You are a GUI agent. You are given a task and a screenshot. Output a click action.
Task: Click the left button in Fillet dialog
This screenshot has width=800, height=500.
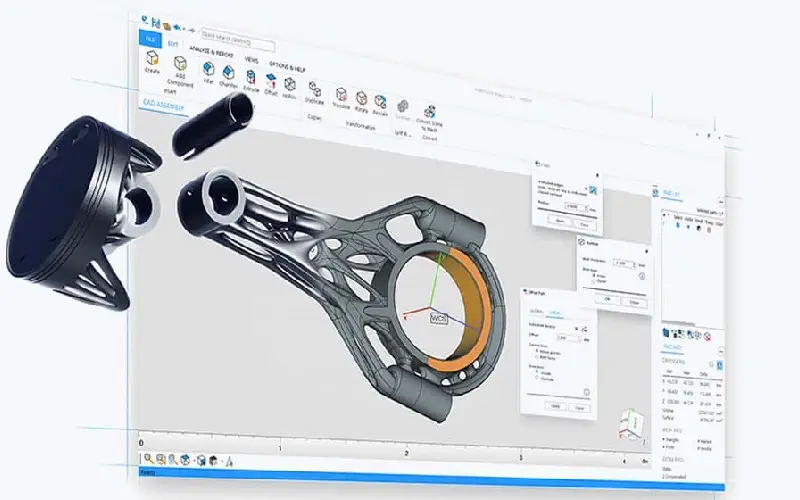point(560,221)
